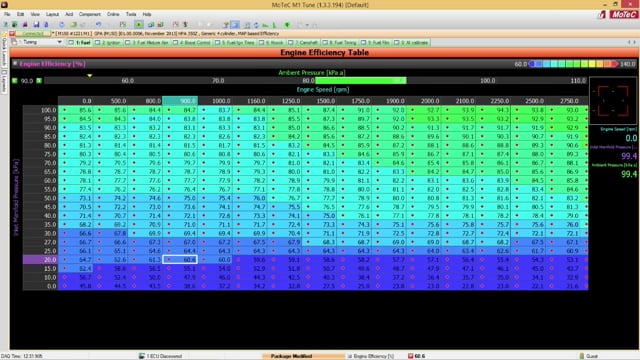This screenshot has width=640, height=360.
Task: Click the M1 icon beside MoTeC logo
Action: (x=602, y=15)
